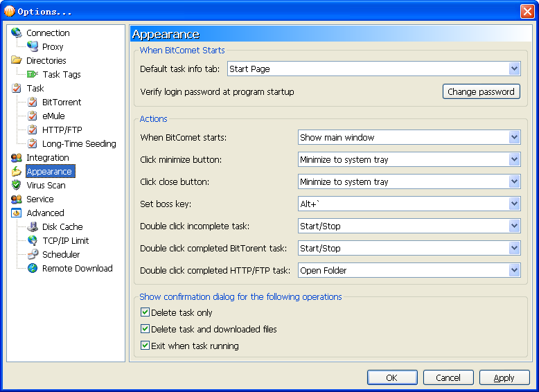The width and height of the screenshot is (539, 392).
Task: Select Connection in the options tree
Action: pyautogui.click(x=48, y=33)
